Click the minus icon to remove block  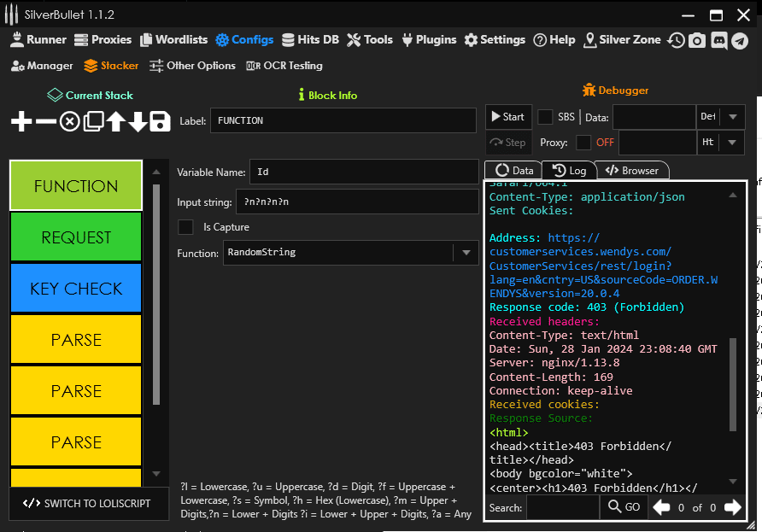(45, 122)
